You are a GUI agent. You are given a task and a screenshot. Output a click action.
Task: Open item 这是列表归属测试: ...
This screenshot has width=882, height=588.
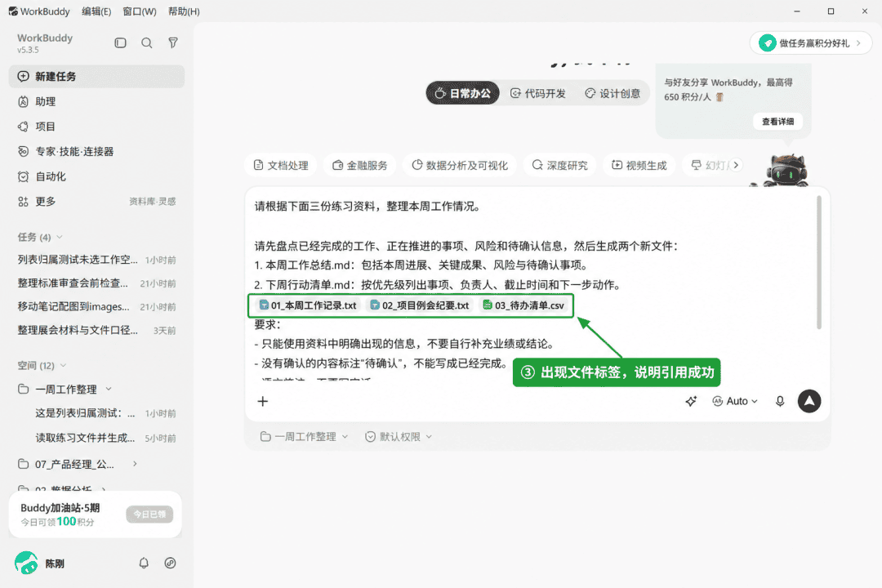pos(105,413)
